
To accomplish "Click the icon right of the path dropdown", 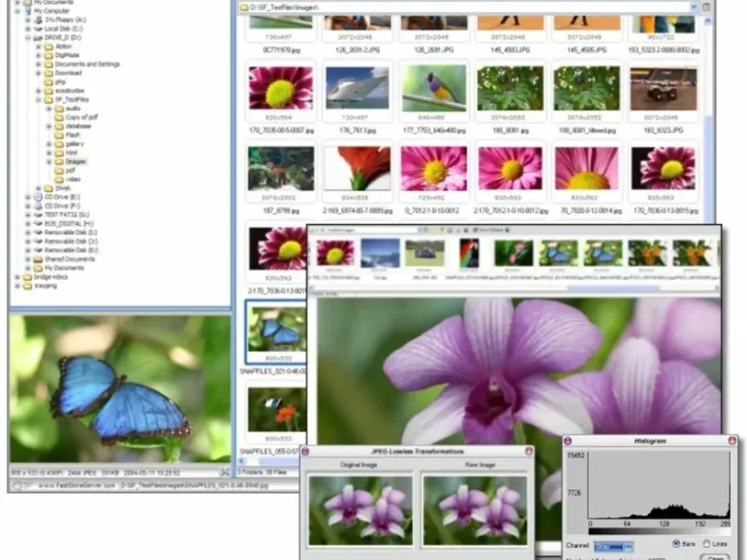I will 706,7.
